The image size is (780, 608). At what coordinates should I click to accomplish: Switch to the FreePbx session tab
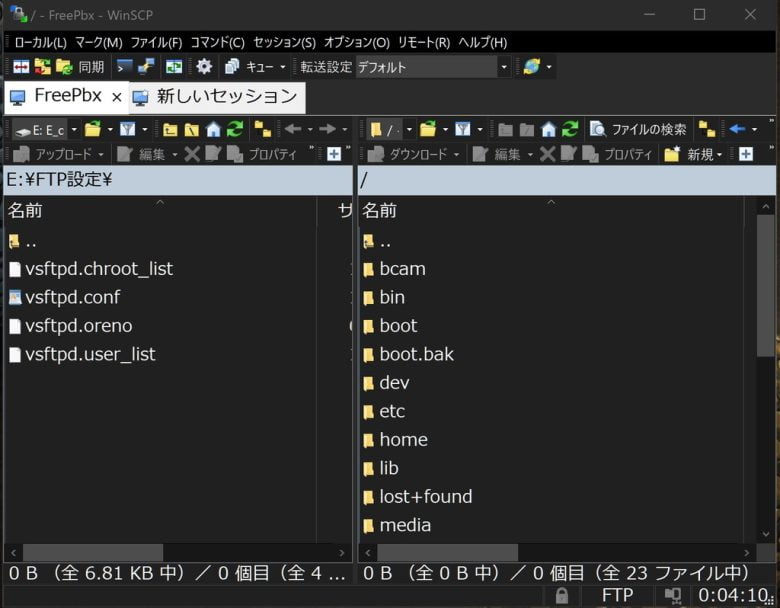(x=67, y=96)
